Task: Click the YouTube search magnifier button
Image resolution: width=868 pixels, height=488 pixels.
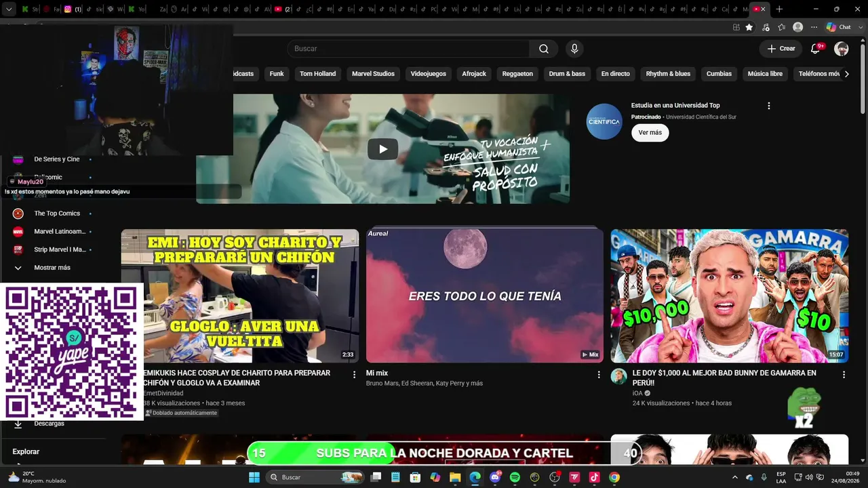Action: tap(544, 49)
